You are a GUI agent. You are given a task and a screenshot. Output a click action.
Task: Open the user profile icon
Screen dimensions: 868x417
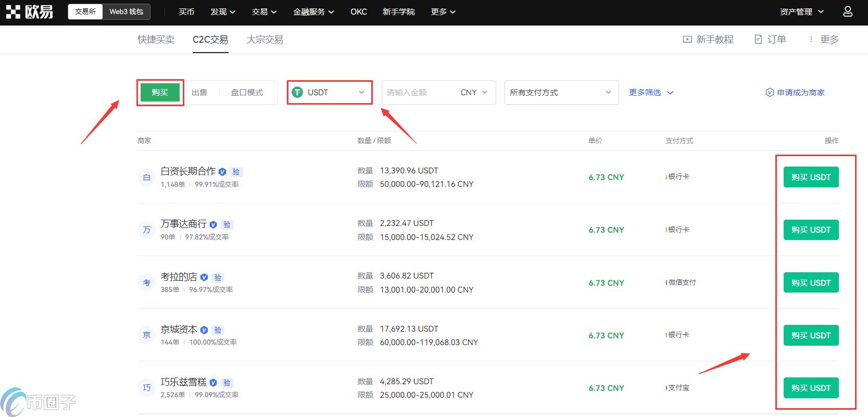[x=848, y=11]
